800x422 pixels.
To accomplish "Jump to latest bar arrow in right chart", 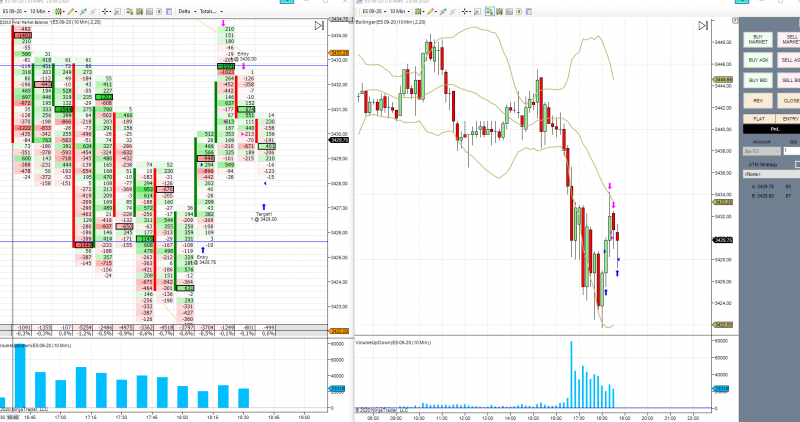I will tap(703, 26).
